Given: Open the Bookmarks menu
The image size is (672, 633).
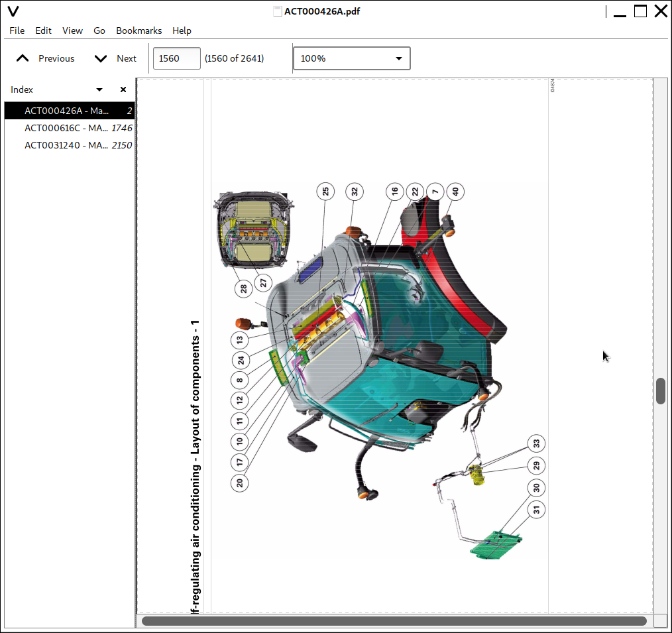Looking at the screenshot, I should pos(139,30).
